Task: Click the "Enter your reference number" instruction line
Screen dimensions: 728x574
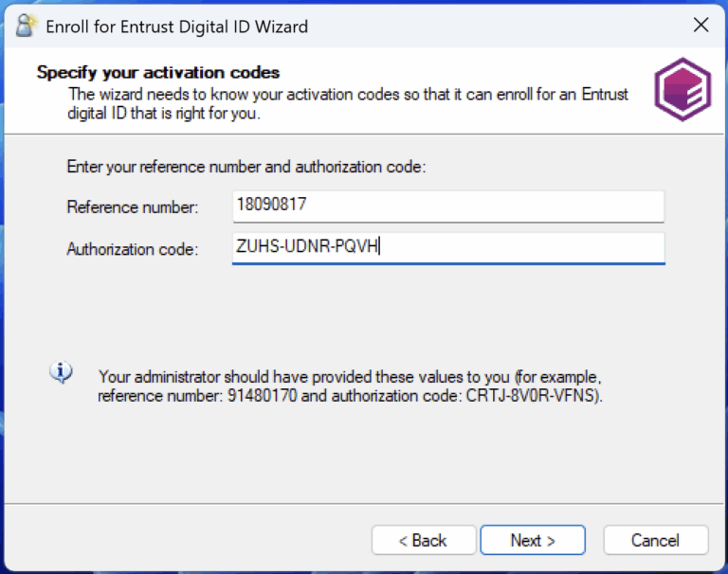Action: click(x=246, y=167)
